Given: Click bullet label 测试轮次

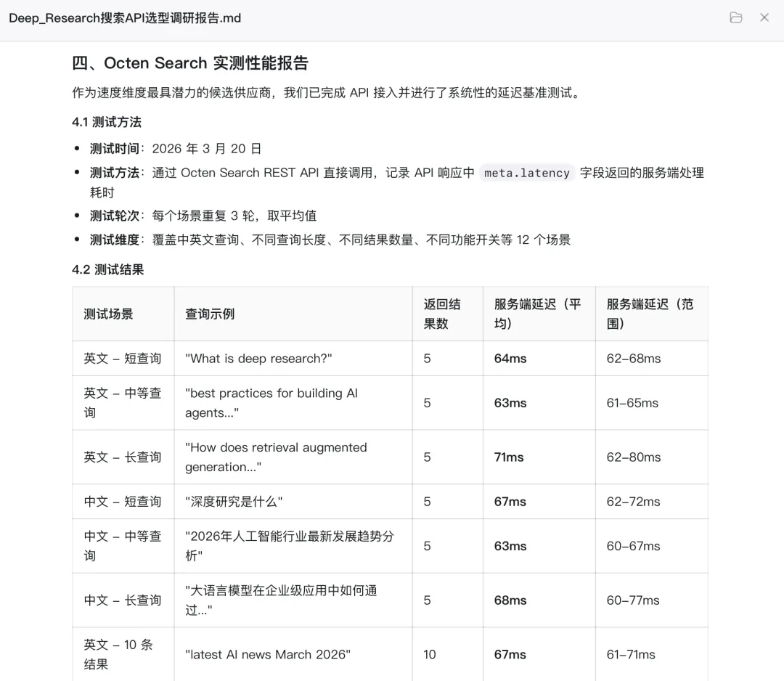Looking at the screenshot, I should [115, 216].
